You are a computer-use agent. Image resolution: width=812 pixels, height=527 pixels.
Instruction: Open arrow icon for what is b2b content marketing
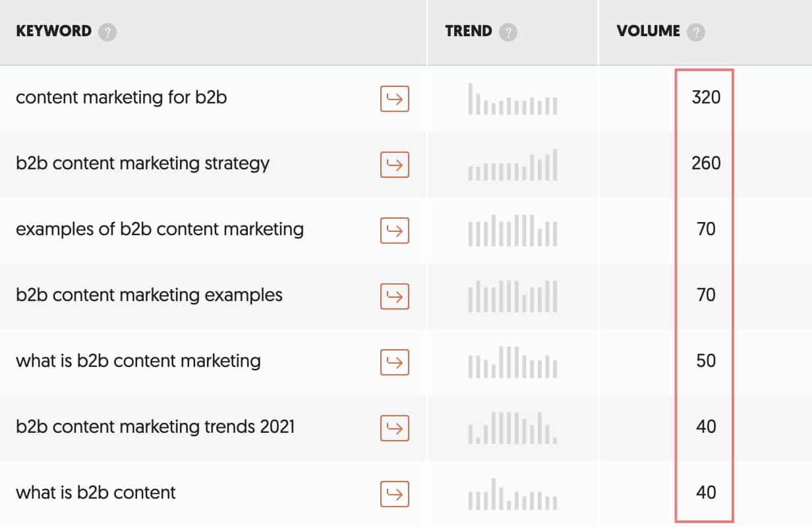pos(395,362)
